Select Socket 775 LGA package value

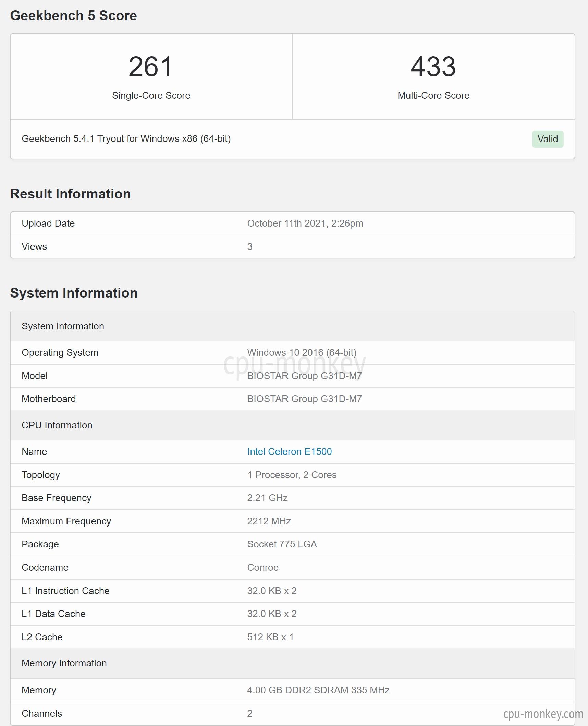[x=282, y=544]
